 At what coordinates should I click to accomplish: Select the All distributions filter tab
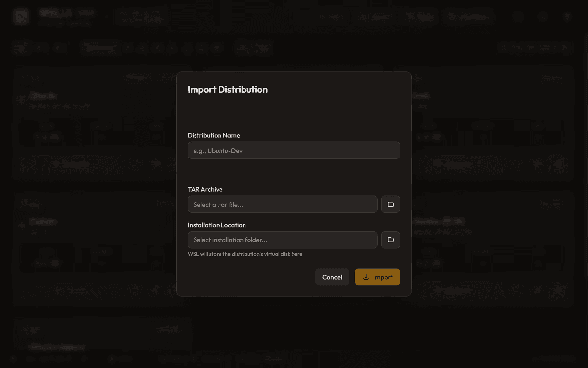22,48
